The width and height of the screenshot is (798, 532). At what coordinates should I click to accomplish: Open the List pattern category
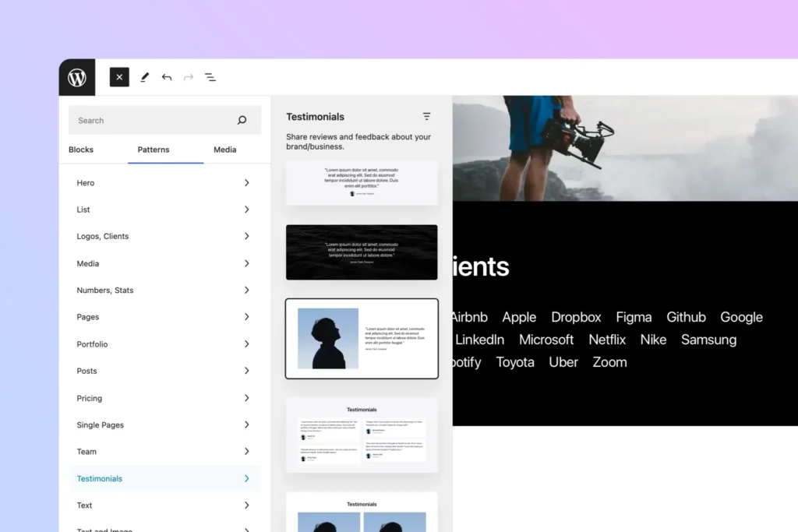click(164, 210)
